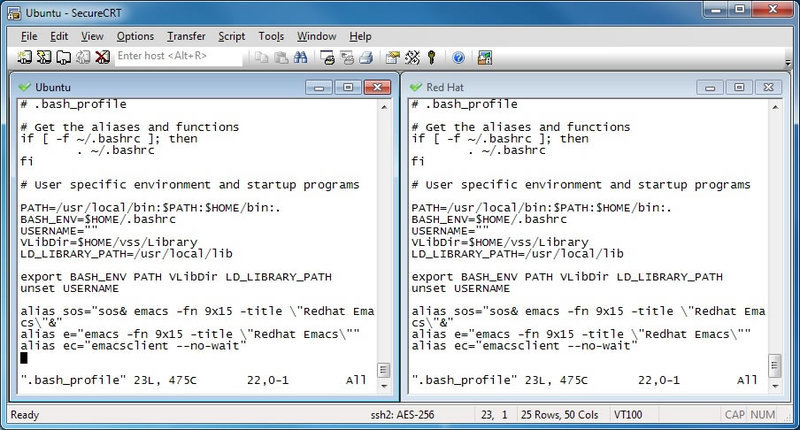Click the Red Hat session green checkmark icon

coord(416,87)
